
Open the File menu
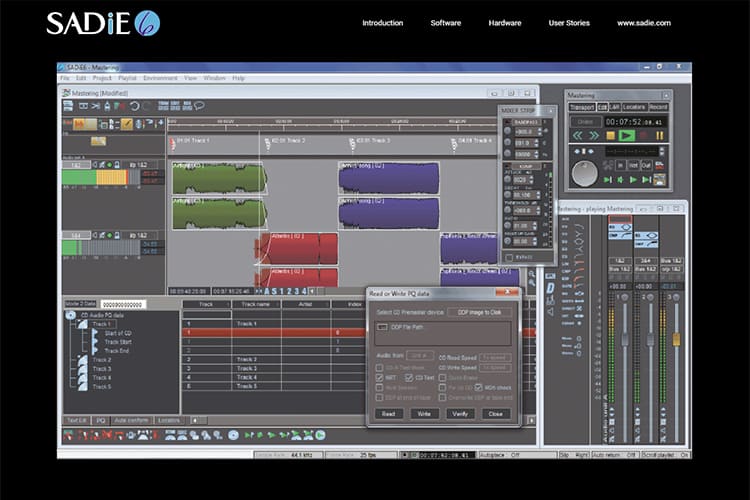(x=65, y=78)
